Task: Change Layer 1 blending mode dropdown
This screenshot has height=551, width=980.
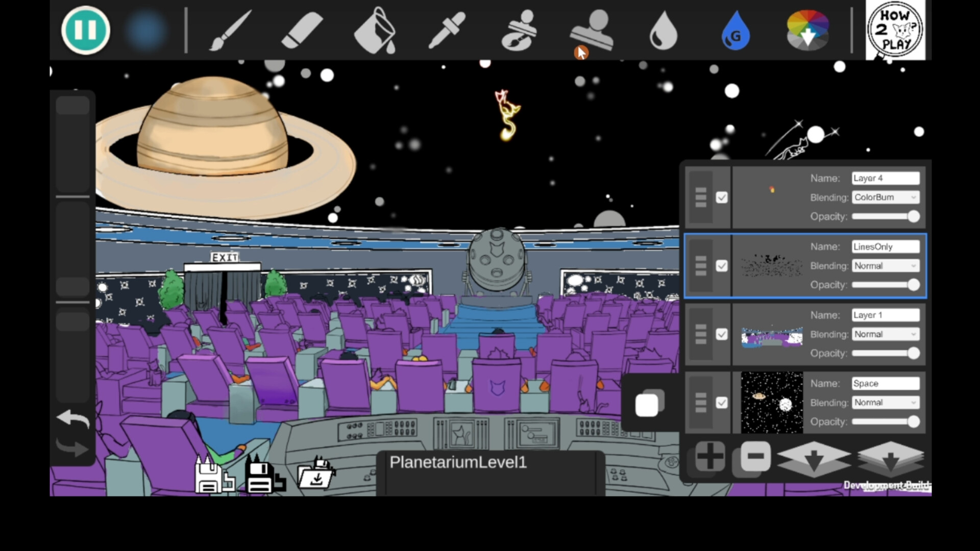Action: point(885,334)
